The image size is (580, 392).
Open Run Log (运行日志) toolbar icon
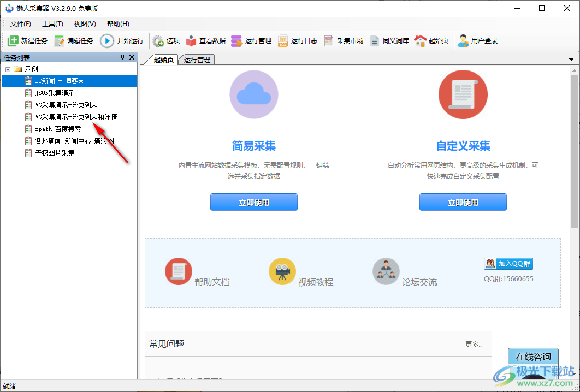coord(282,41)
